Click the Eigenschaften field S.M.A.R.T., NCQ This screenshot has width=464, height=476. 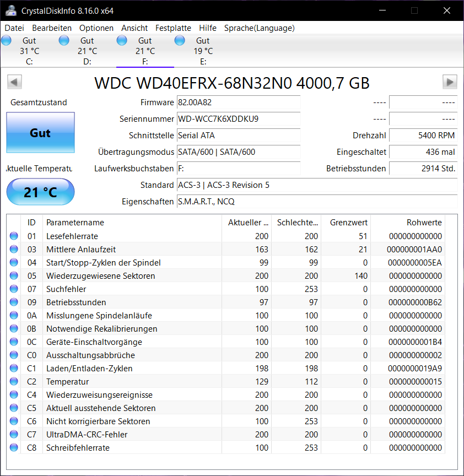[x=317, y=201]
